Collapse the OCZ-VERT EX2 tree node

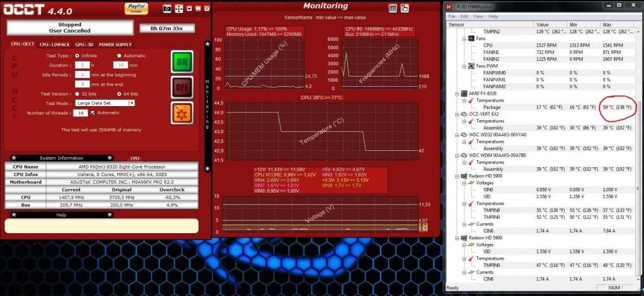coord(458,114)
